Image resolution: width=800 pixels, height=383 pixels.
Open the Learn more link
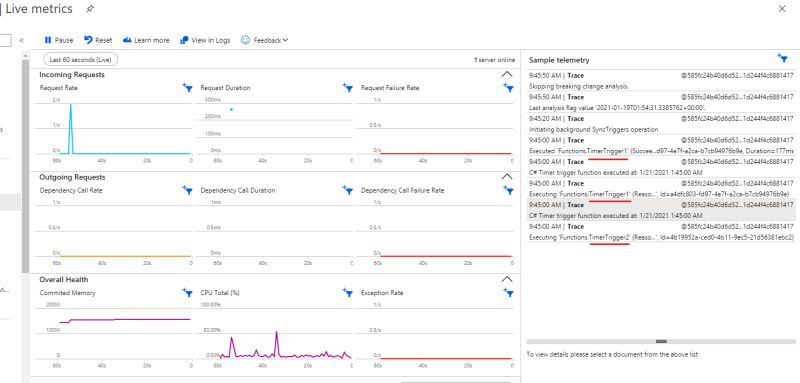[x=146, y=40]
